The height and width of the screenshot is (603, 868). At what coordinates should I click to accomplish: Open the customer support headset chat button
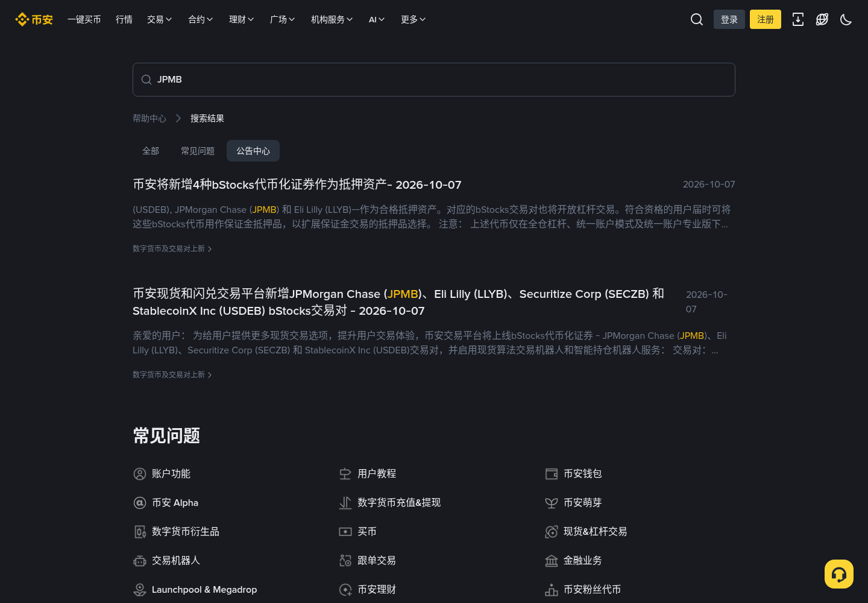839,574
